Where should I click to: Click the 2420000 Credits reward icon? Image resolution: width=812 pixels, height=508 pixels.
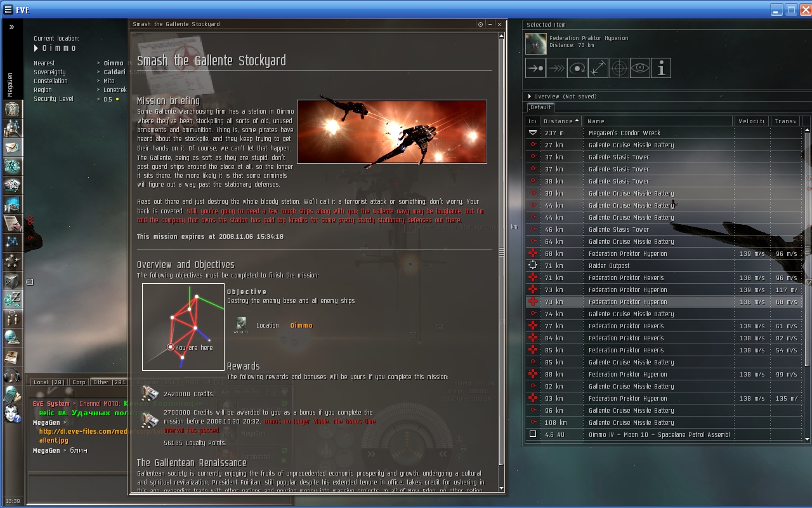pyautogui.click(x=150, y=394)
